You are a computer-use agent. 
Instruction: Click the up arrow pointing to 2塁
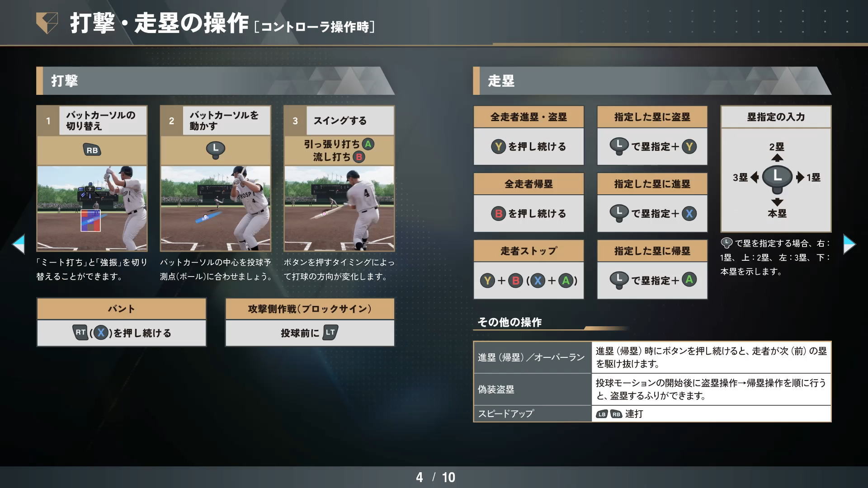777,158
